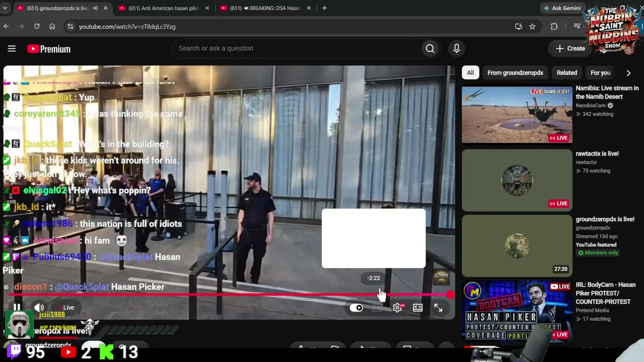Open a new browser tab
The width and height of the screenshot is (644, 362).
point(325,8)
